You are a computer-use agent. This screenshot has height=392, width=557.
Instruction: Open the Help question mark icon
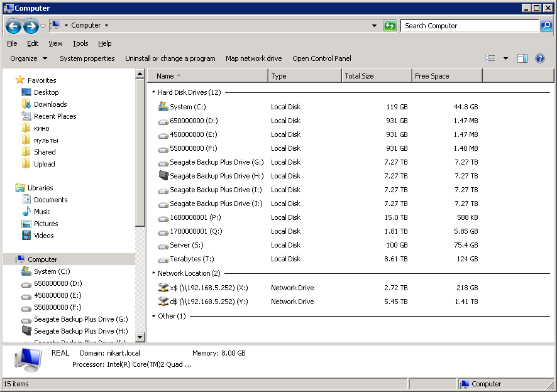point(539,58)
